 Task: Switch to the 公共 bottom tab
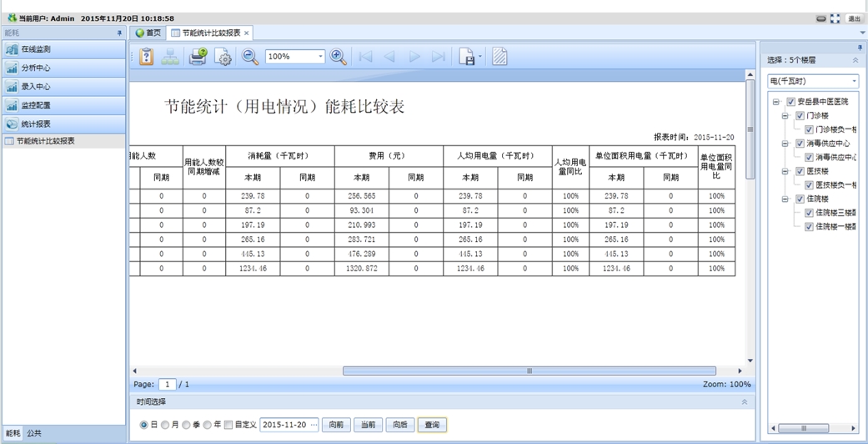coord(34,434)
